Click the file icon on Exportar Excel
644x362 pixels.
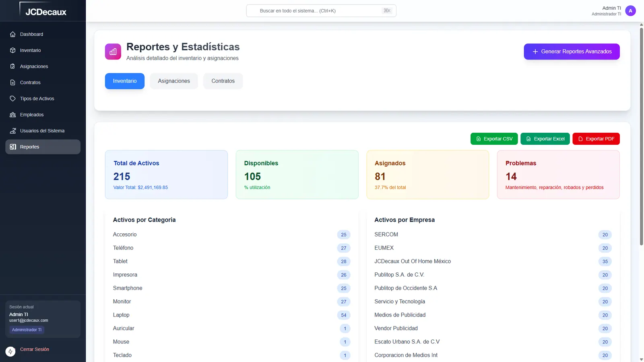coord(528,139)
